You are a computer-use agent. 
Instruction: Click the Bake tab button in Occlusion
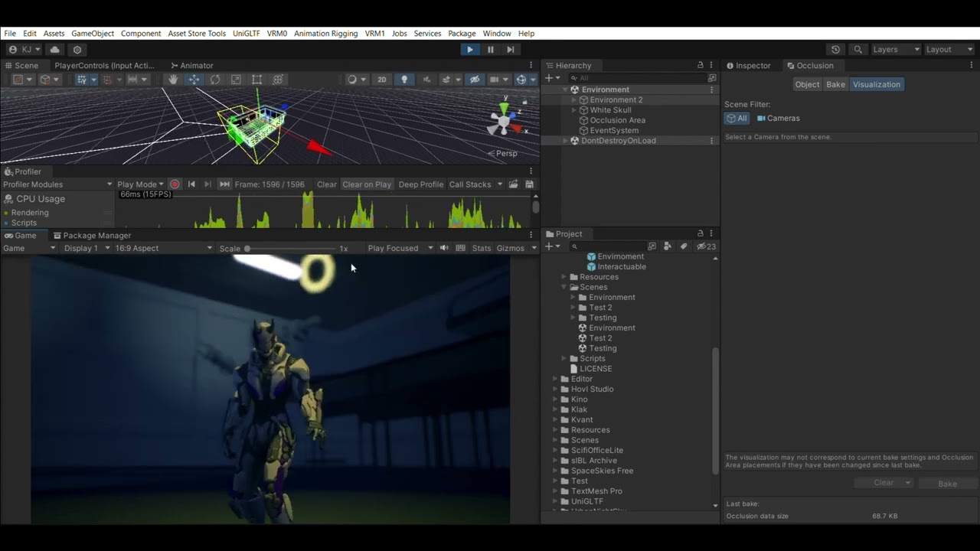pos(835,84)
